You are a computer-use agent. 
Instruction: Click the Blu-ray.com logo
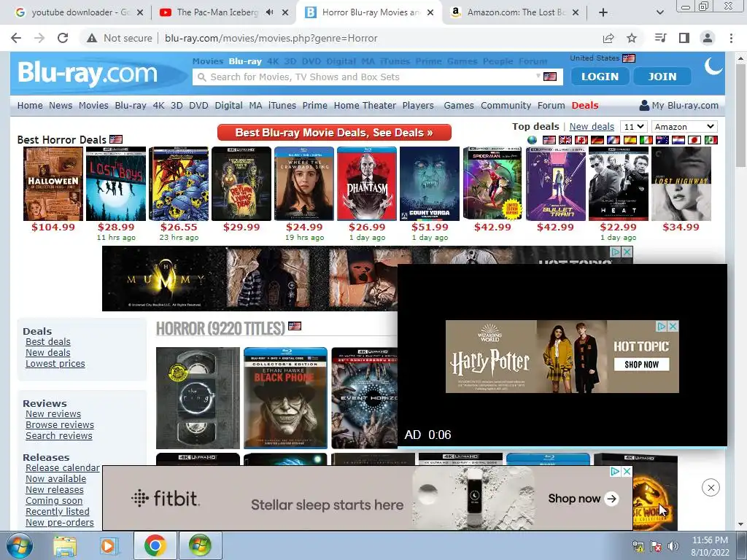coord(88,73)
